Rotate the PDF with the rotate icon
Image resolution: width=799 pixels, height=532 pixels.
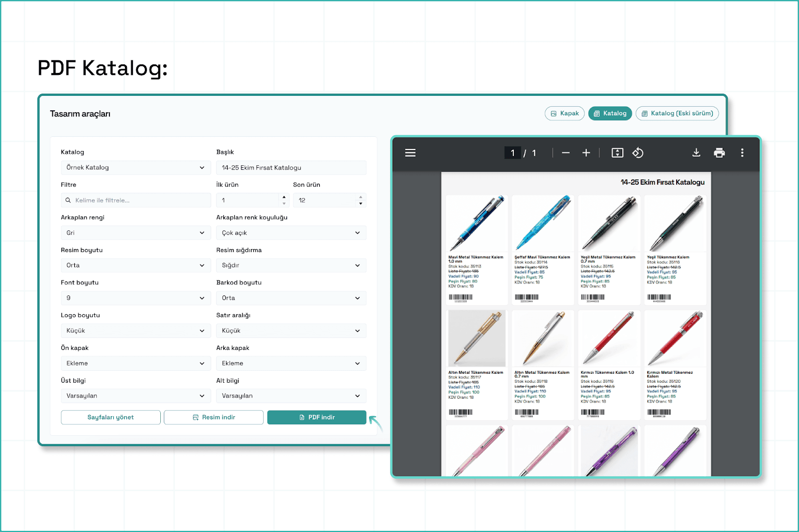pos(638,153)
